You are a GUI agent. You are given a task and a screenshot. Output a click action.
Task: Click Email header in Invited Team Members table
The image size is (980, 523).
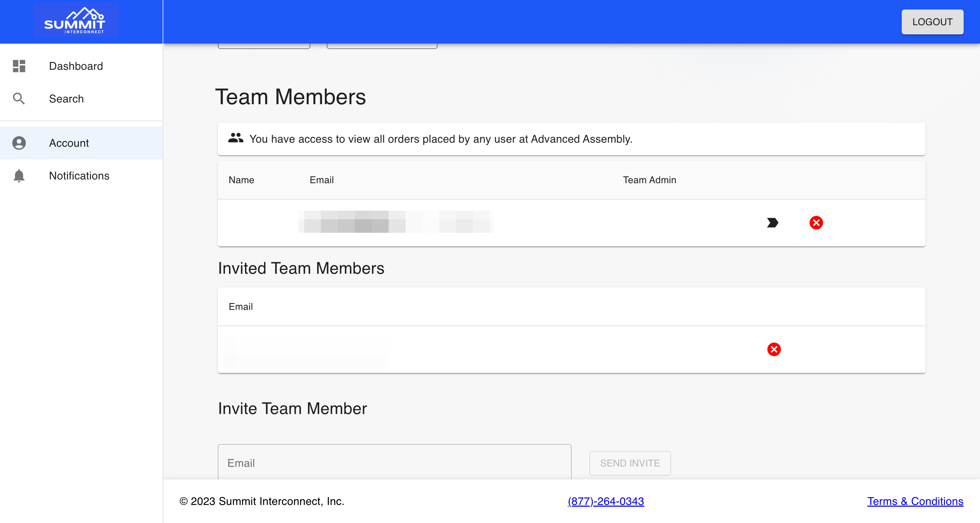click(x=241, y=307)
